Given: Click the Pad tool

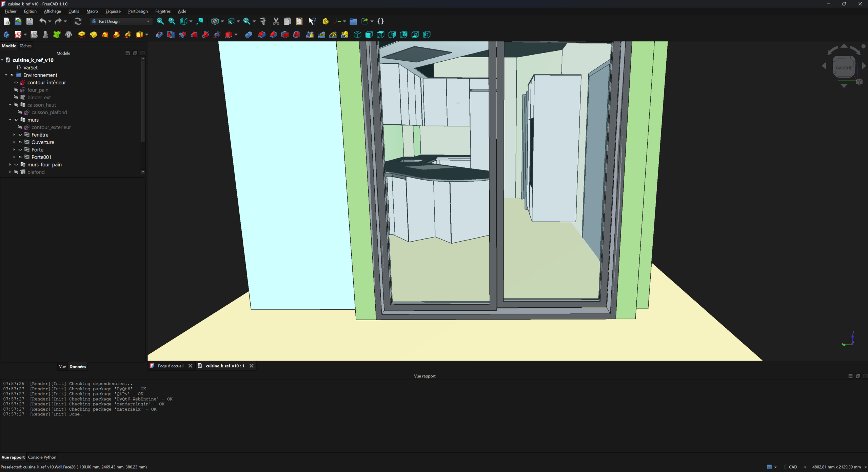Looking at the screenshot, I should 82,35.
